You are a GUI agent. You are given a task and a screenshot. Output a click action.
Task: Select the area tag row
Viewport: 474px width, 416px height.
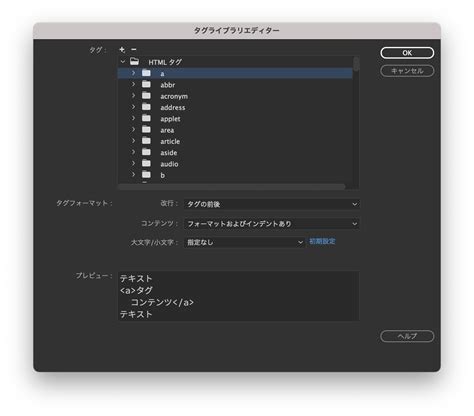(x=235, y=130)
